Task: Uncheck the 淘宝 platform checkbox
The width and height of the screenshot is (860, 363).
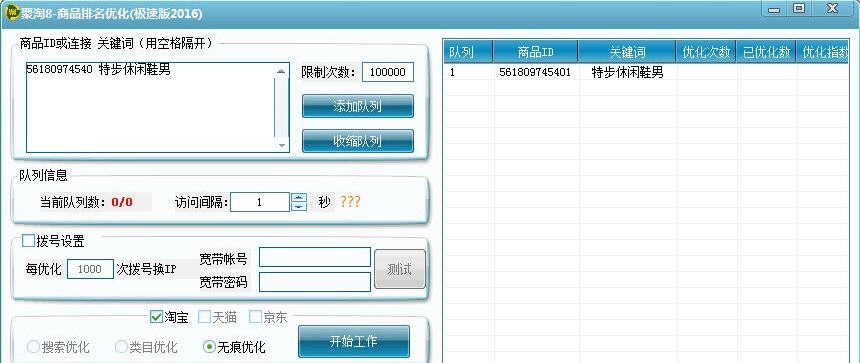Action: pos(156,316)
